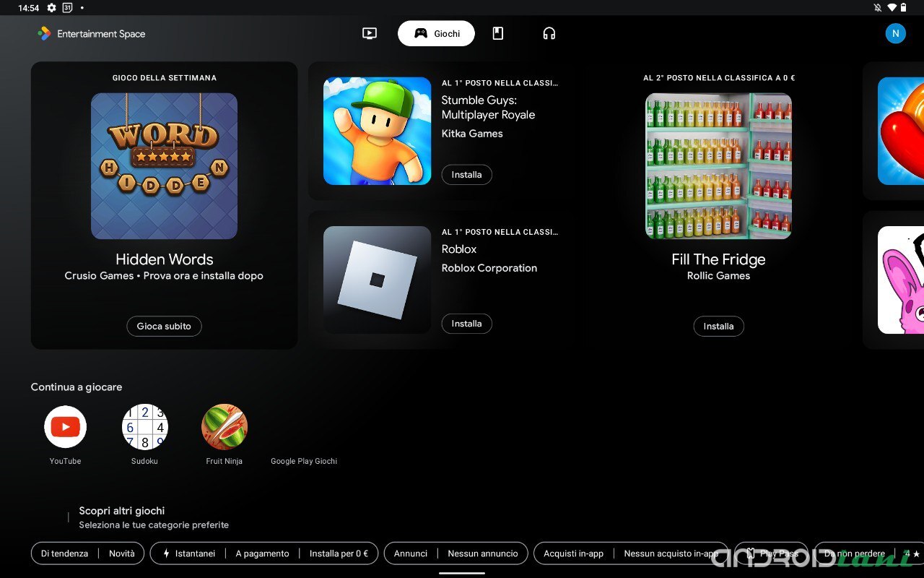Tap the Kitka Games developer name

click(x=472, y=134)
